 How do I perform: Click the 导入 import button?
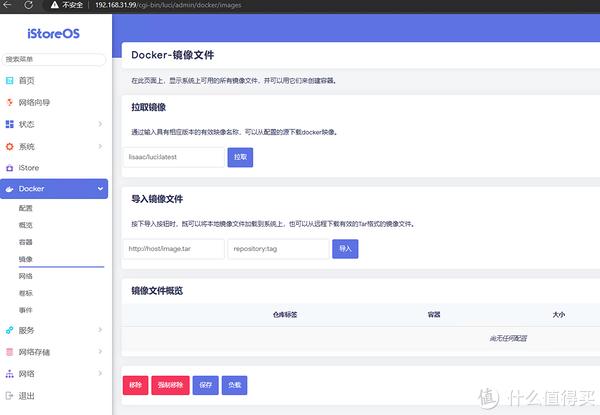[345, 249]
